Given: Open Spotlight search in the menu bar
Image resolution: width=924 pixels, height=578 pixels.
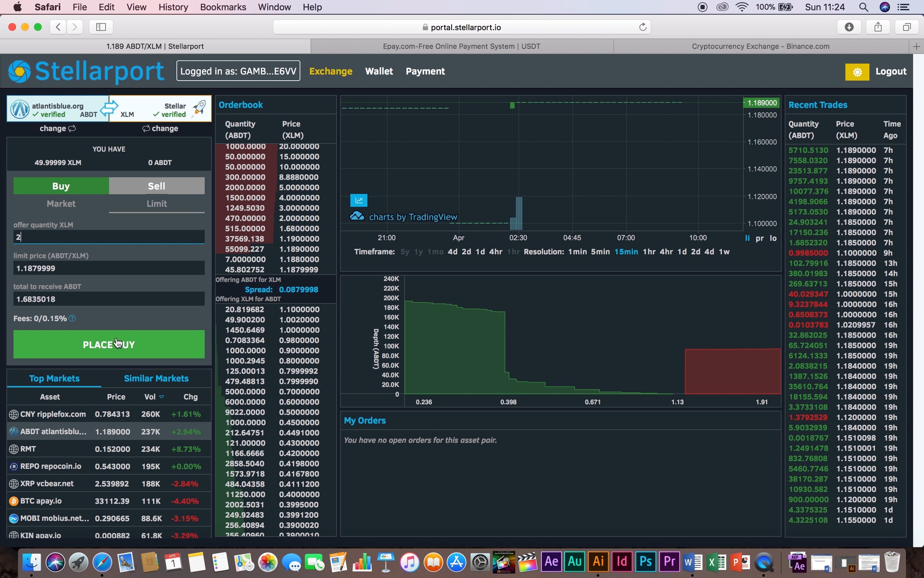Looking at the screenshot, I should 864,7.
